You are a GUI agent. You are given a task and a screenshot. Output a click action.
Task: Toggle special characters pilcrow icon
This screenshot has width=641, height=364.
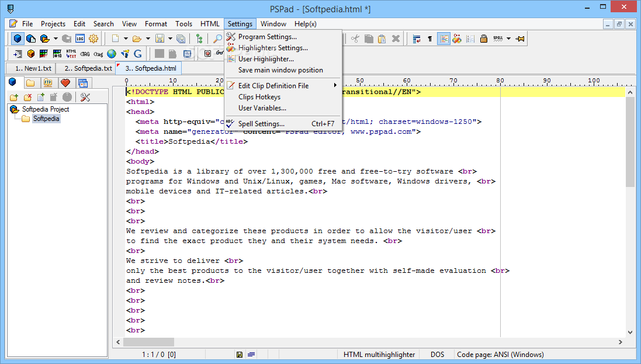tap(429, 39)
